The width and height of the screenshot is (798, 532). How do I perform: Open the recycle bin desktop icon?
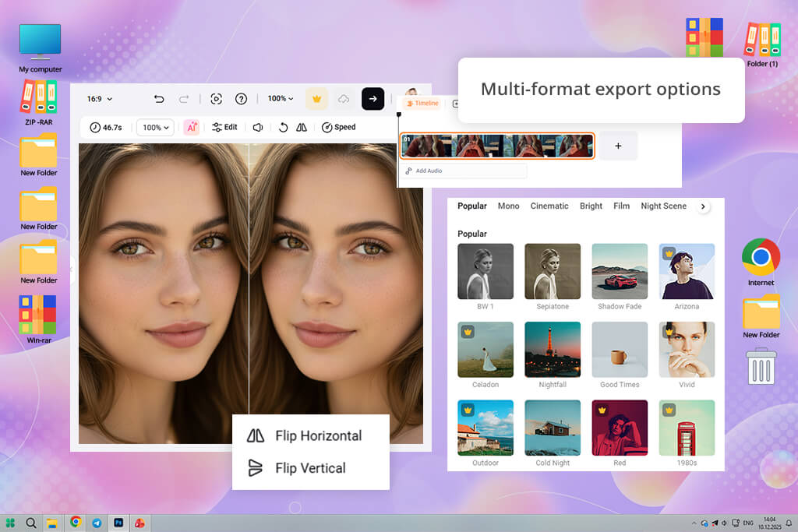761,365
